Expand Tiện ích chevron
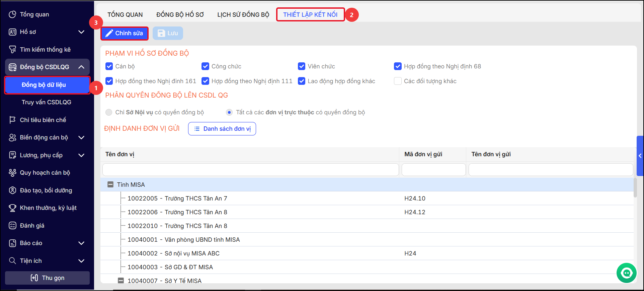This screenshot has width=644, height=291. (x=81, y=261)
